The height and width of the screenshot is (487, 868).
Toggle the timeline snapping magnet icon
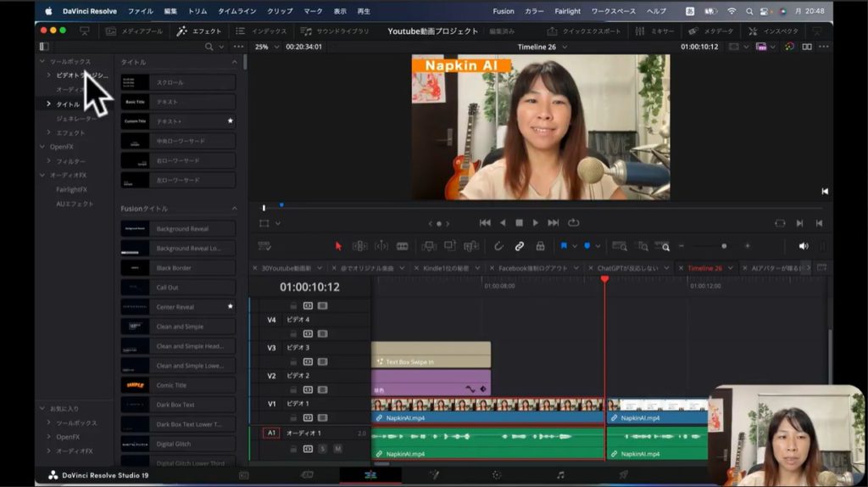pos(498,246)
